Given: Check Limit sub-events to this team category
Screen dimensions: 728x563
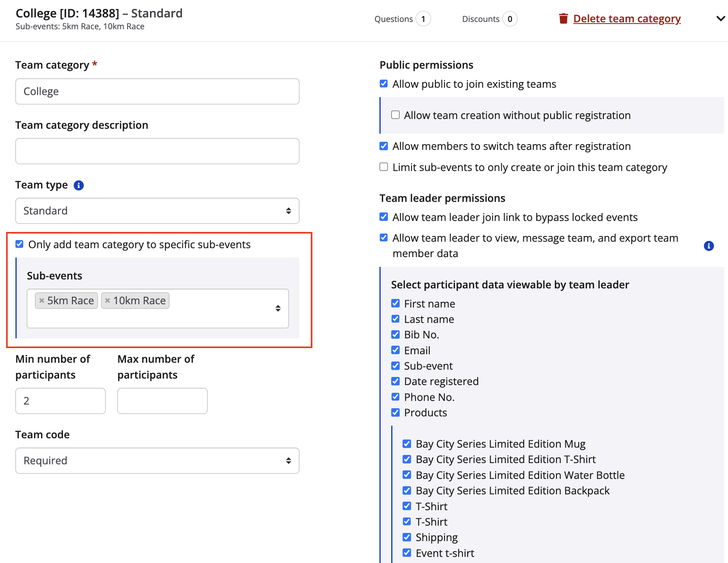Looking at the screenshot, I should click(384, 167).
